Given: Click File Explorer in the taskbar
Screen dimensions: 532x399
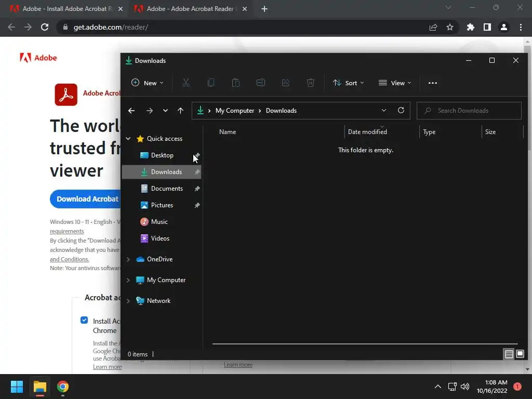Looking at the screenshot, I should (x=39, y=387).
